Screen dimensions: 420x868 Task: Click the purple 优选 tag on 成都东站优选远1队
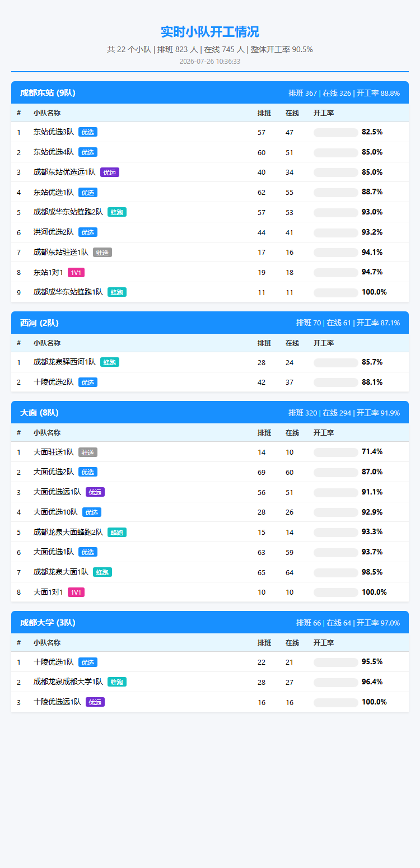tap(110, 172)
